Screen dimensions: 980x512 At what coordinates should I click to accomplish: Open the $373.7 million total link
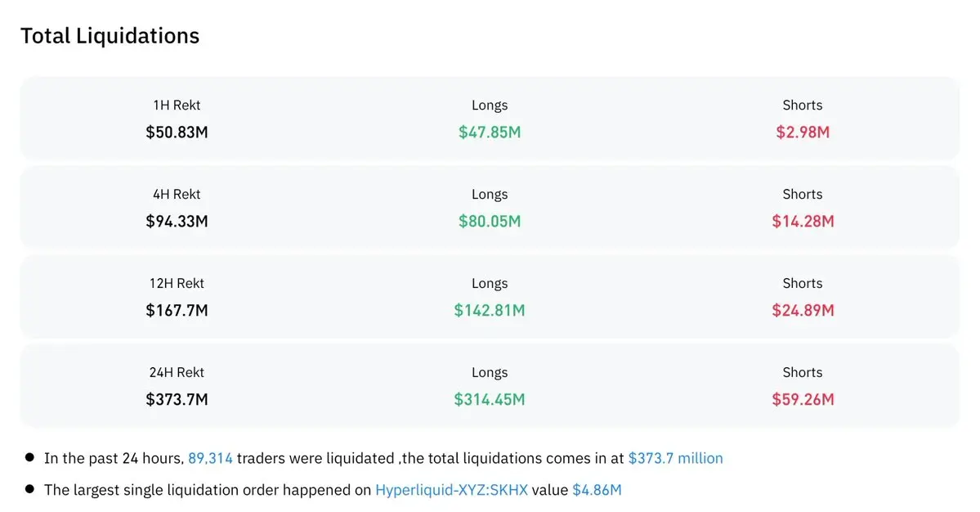[675, 458]
